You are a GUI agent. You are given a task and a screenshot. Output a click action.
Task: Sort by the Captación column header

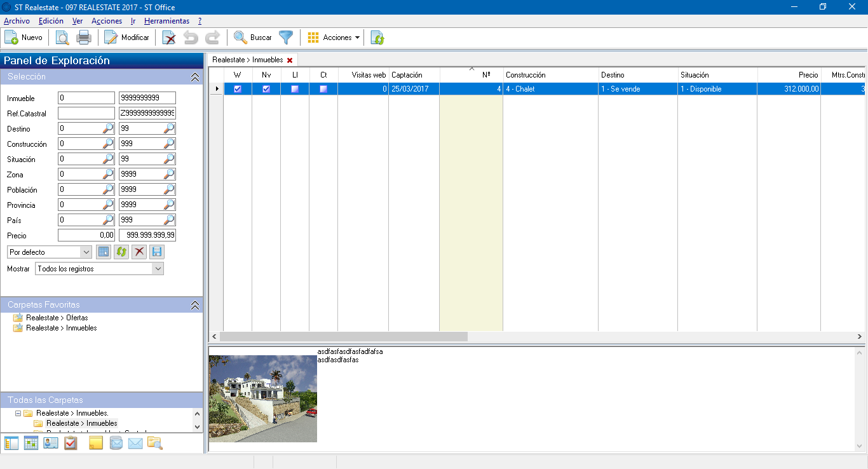tap(414, 75)
